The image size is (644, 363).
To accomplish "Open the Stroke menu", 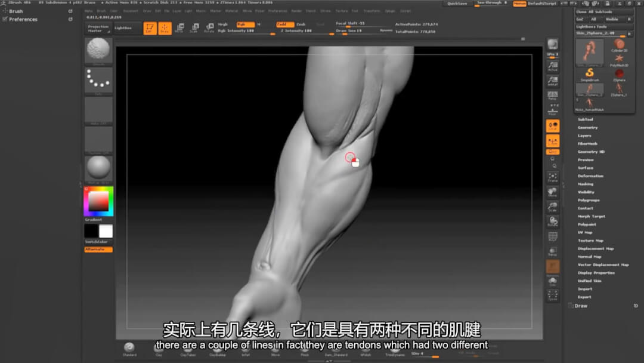I will click(326, 11).
